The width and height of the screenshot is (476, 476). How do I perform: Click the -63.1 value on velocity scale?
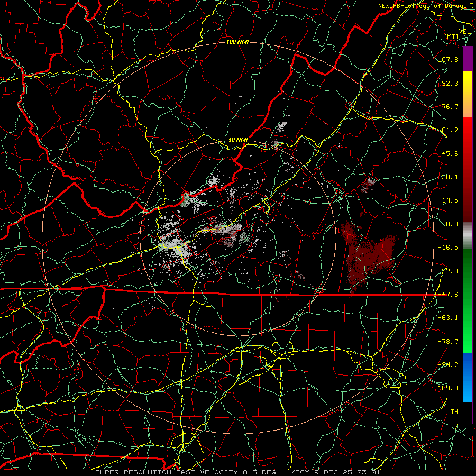pos(448,318)
